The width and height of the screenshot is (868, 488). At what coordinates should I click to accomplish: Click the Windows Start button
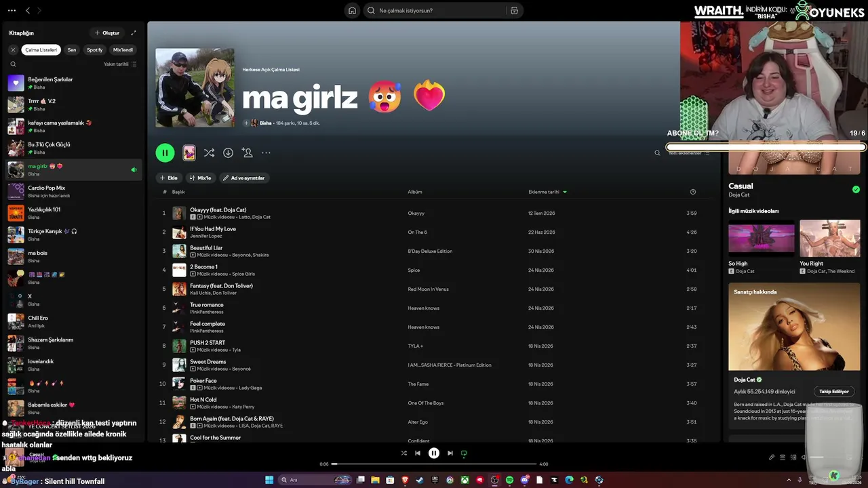click(269, 480)
